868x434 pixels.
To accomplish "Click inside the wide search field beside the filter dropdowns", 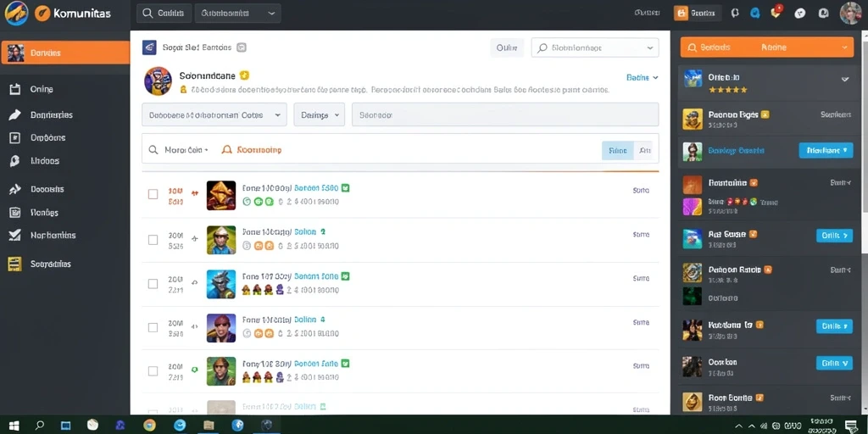I will pos(505,114).
